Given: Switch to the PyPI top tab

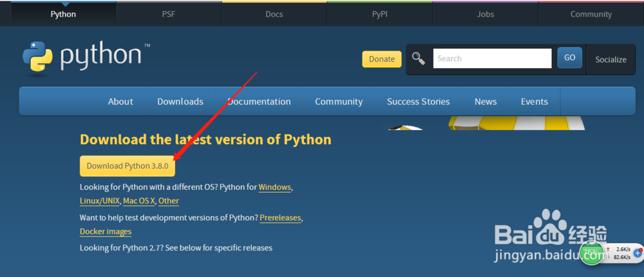Looking at the screenshot, I should pos(380,14).
